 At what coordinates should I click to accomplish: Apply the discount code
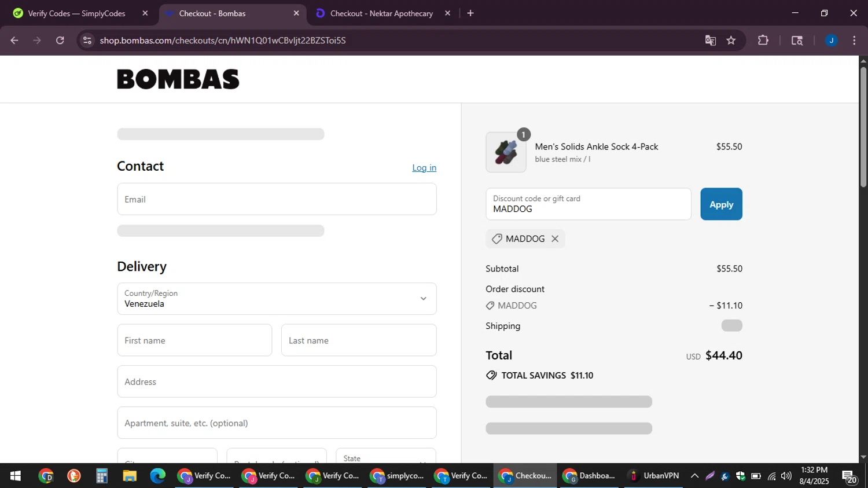pos(721,204)
